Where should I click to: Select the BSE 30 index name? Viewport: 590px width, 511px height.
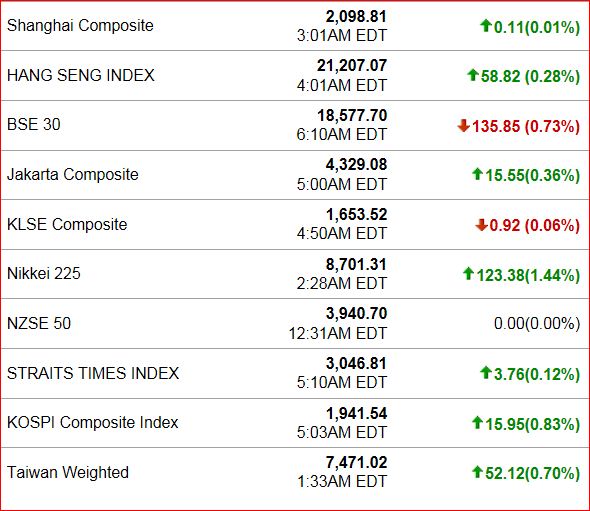34,125
